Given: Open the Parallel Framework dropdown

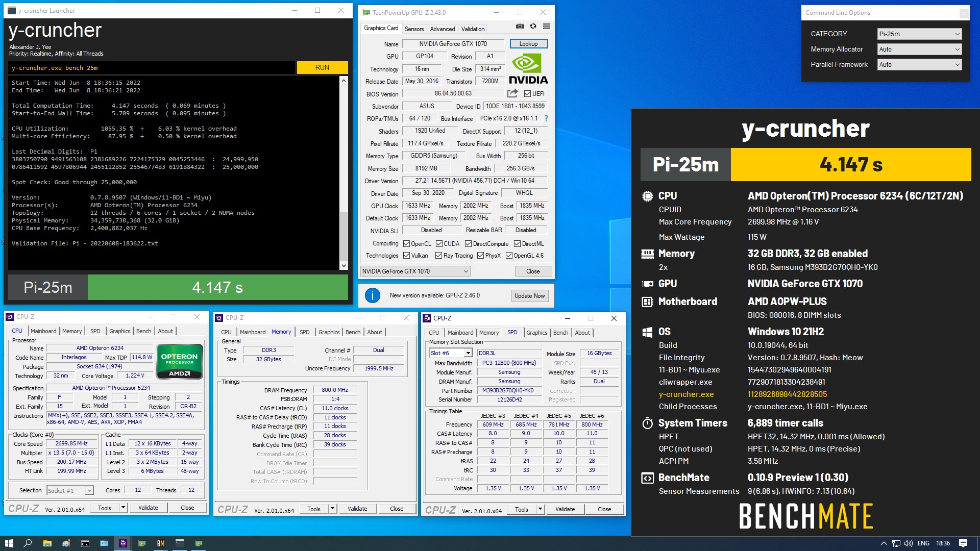Looking at the screenshot, I should point(920,65).
